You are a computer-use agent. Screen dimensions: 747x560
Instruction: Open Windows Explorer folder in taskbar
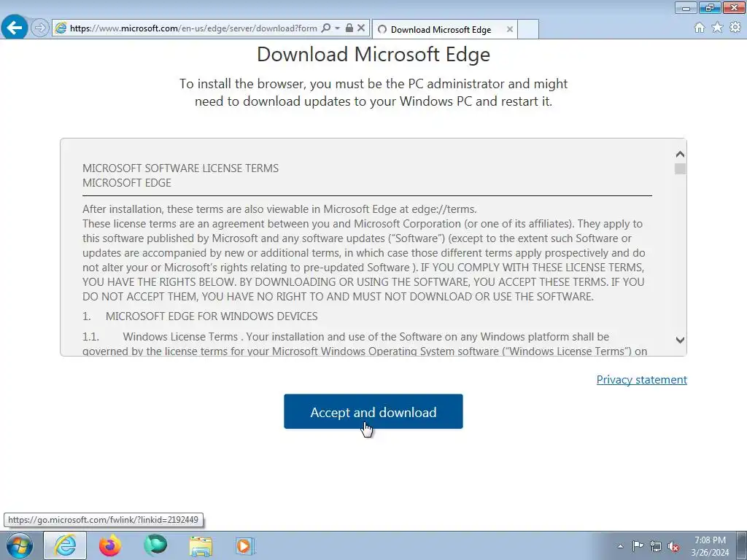(x=201, y=545)
